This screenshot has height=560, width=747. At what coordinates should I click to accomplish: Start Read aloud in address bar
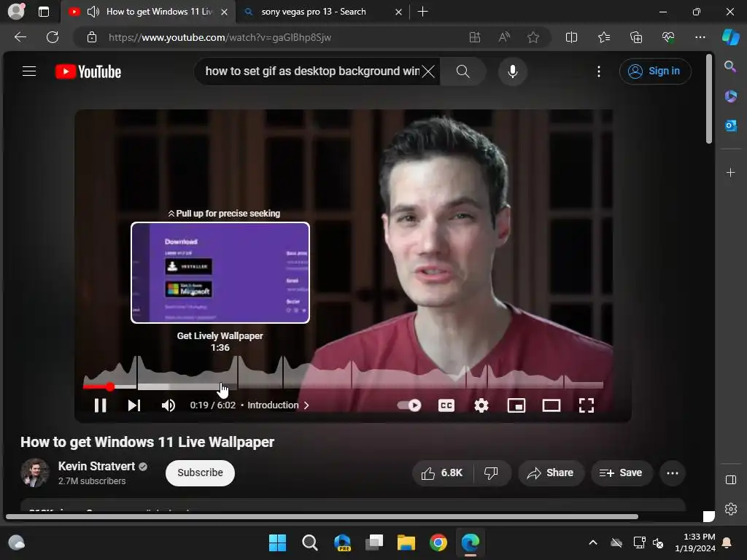pos(504,37)
